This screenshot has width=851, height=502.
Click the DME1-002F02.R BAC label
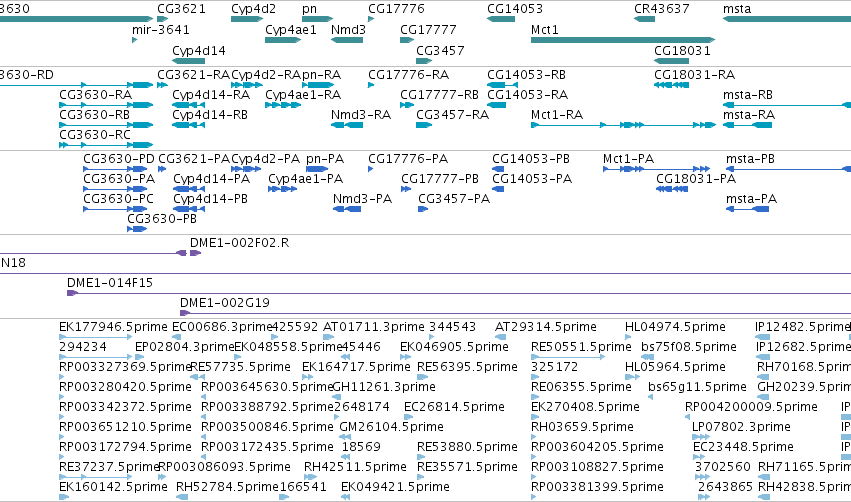(239, 243)
